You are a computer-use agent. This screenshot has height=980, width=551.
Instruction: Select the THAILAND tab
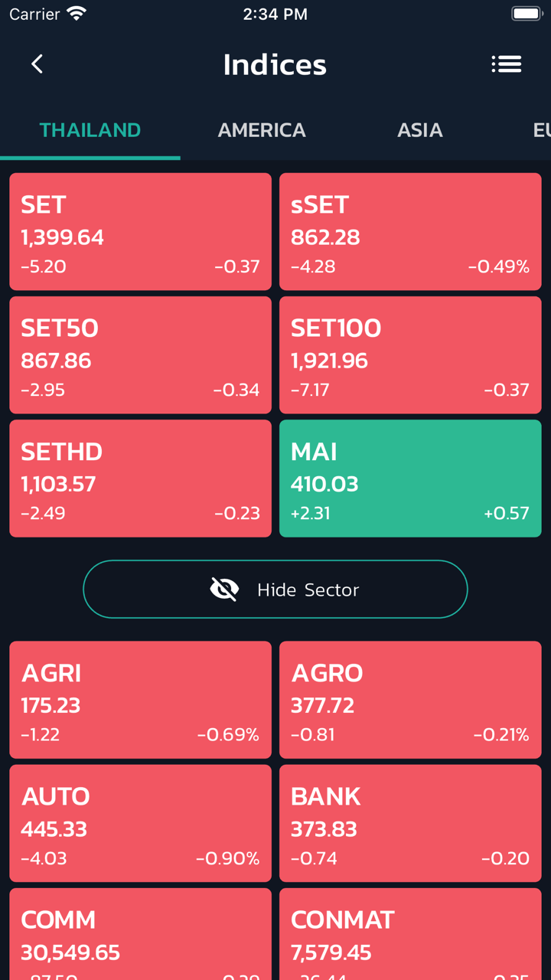[x=90, y=130]
